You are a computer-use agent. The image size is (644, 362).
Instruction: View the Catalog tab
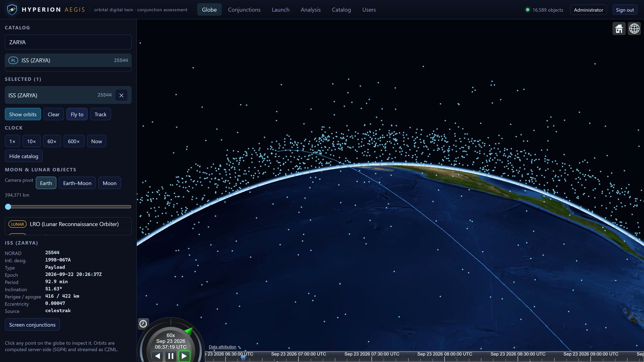341,10
